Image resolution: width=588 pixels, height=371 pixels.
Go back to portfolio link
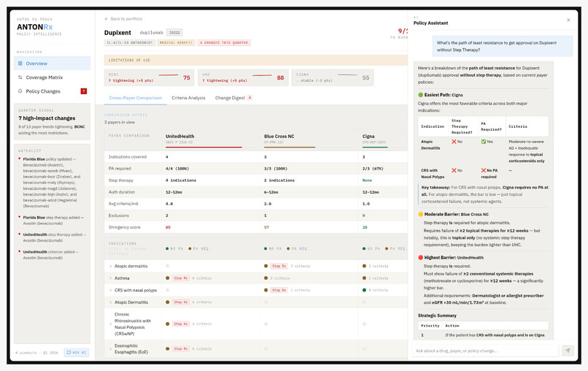click(x=123, y=19)
